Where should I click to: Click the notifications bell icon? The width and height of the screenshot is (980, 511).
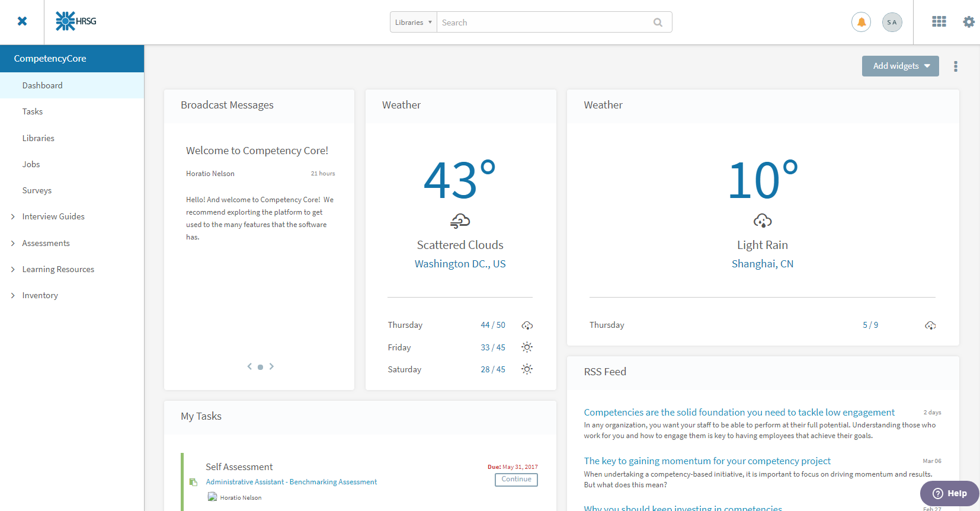861,23
